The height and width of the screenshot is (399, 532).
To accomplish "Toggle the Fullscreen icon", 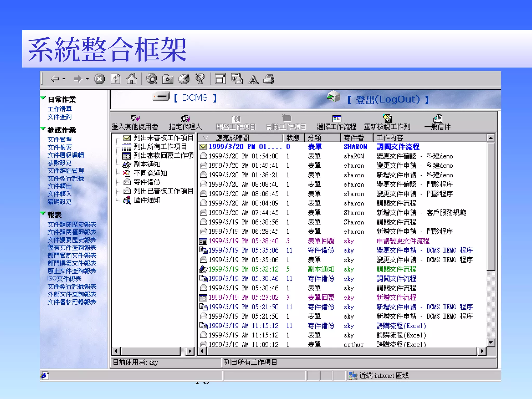I will tap(221, 79).
